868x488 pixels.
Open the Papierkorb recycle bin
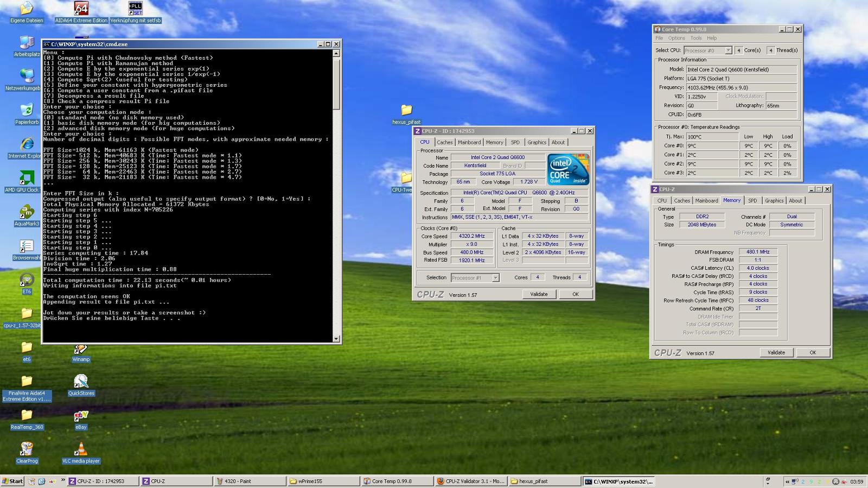click(27, 111)
